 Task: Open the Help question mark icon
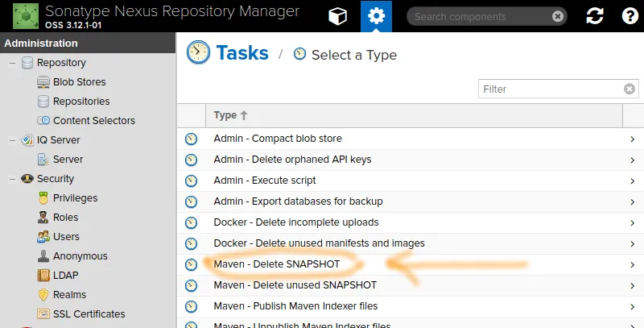click(x=630, y=16)
